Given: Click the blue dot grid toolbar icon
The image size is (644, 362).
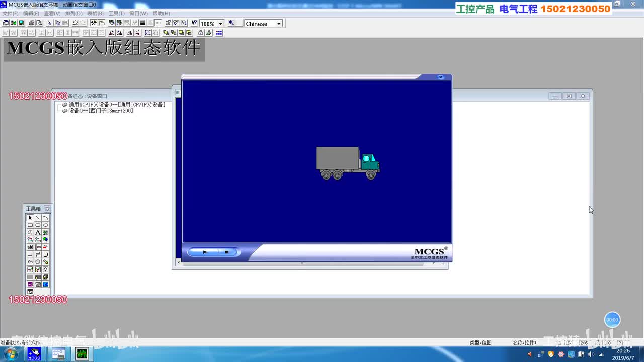Looking at the screenshot, I should coord(219,33).
